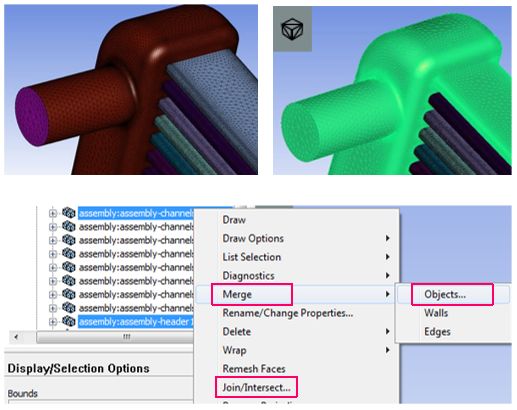Click the mesh object icon of the second assembly-channels item
The height and width of the screenshot is (410, 517).
69,226
